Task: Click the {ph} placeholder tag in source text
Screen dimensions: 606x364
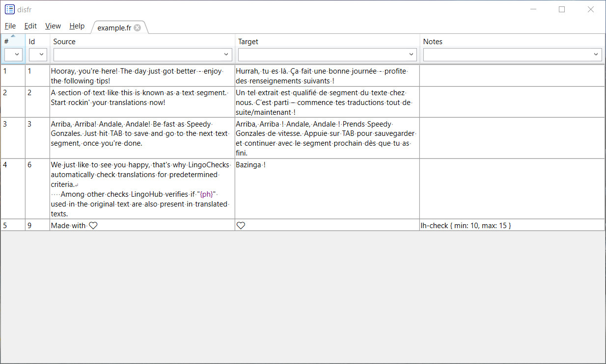Action: coord(207,194)
